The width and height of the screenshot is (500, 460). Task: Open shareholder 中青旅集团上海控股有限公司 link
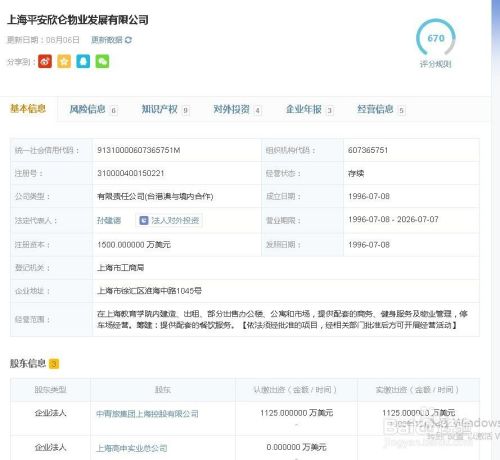pyautogui.click(x=147, y=414)
